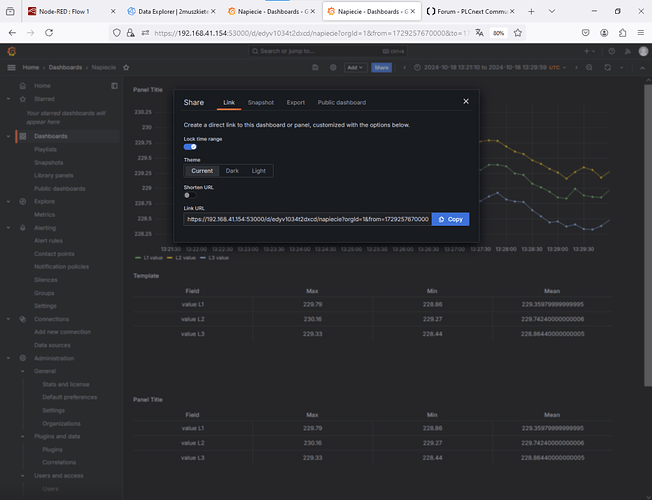Disable the Lock time range toggle
The image size is (652, 500).
click(190, 146)
